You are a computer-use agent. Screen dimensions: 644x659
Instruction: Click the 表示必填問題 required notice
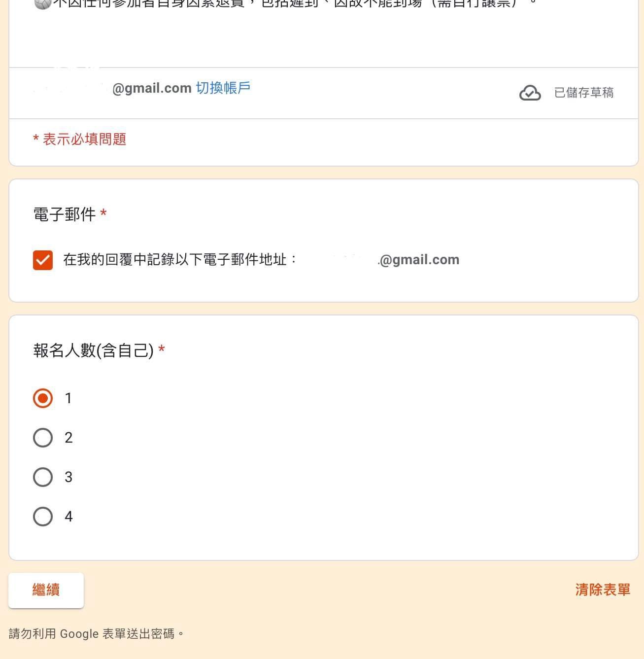[79, 139]
